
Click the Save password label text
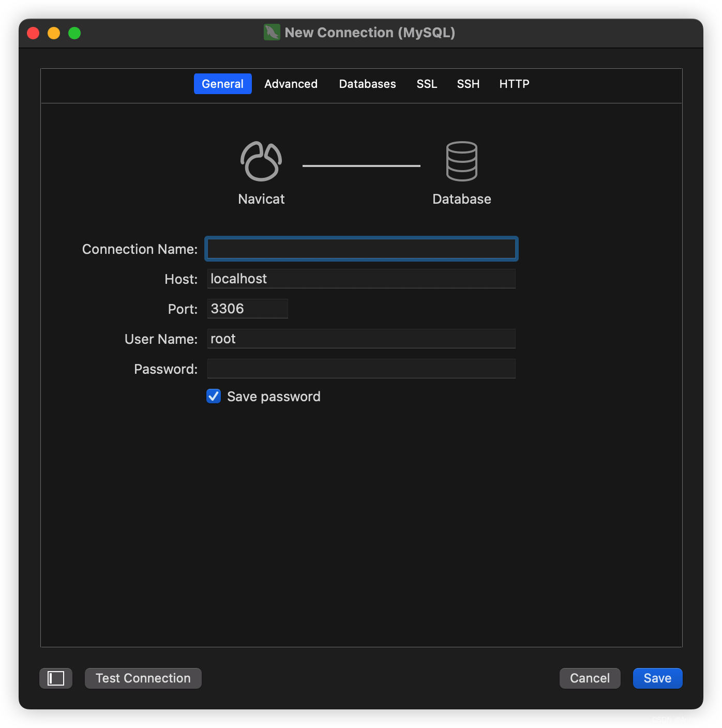click(274, 397)
